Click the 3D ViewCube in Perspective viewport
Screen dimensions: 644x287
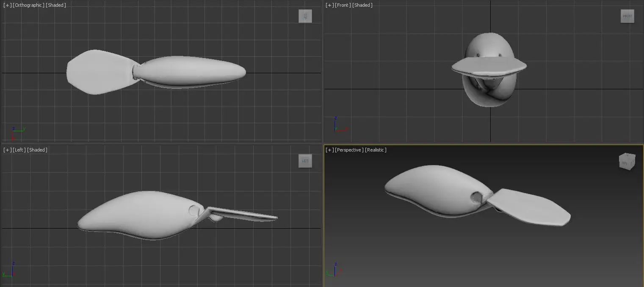pyautogui.click(x=627, y=162)
